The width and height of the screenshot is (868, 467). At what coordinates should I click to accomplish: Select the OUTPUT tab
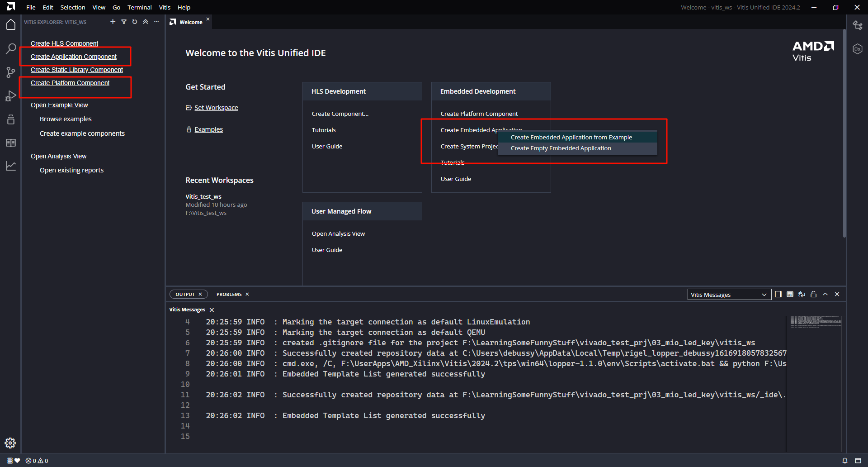pos(185,294)
